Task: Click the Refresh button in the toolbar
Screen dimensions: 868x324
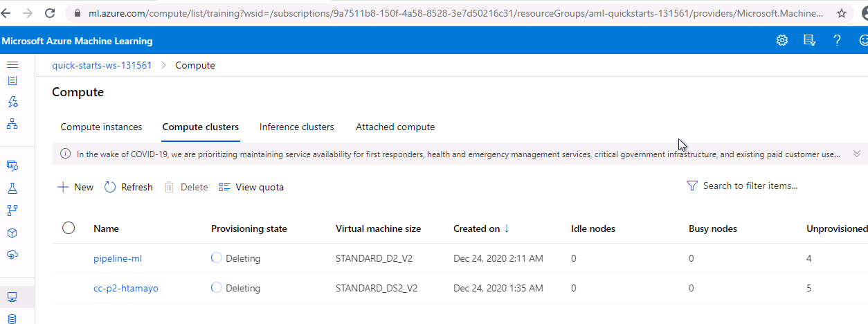Action: click(x=129, y=187)
